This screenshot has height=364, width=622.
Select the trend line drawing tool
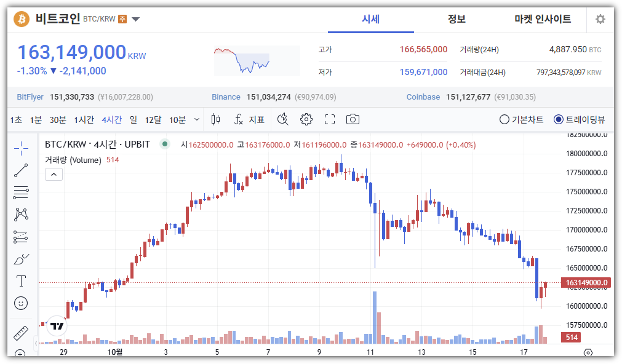(x=21, y=170)
